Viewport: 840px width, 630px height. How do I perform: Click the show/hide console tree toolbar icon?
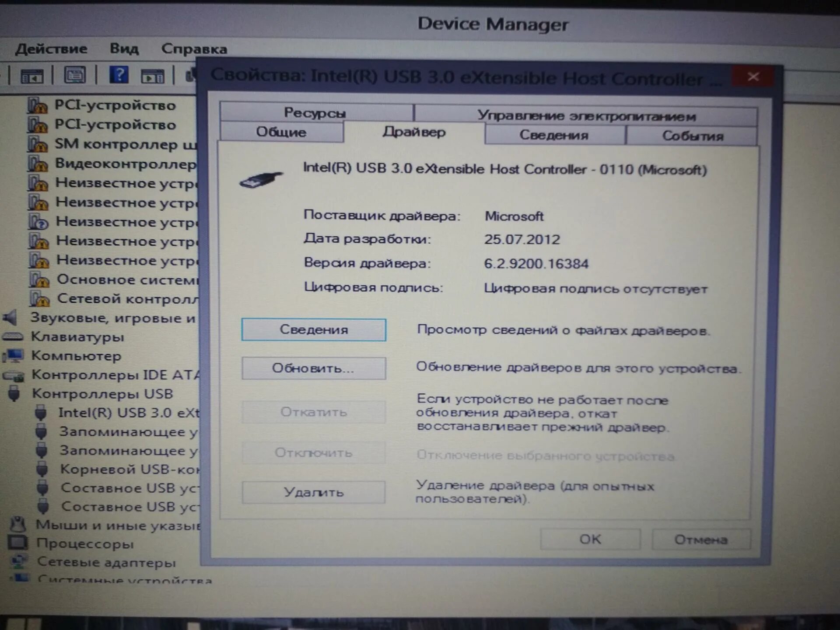tap(31, 76)
